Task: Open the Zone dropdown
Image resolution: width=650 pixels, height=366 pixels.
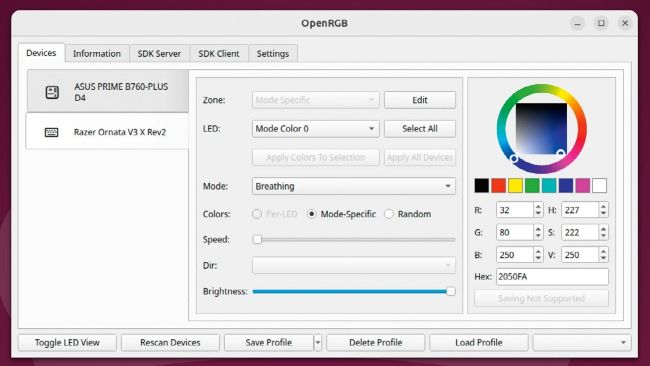Action: [x=315, y=100]
